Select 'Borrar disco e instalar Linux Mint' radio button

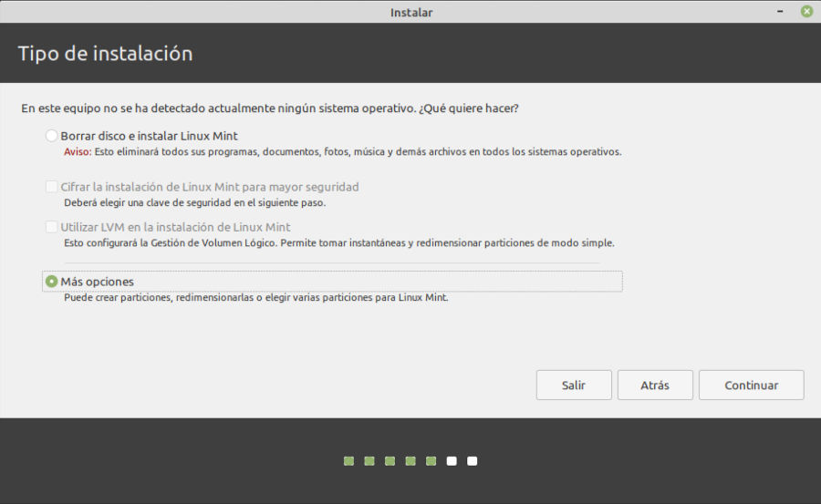click(x=51, y=136)
